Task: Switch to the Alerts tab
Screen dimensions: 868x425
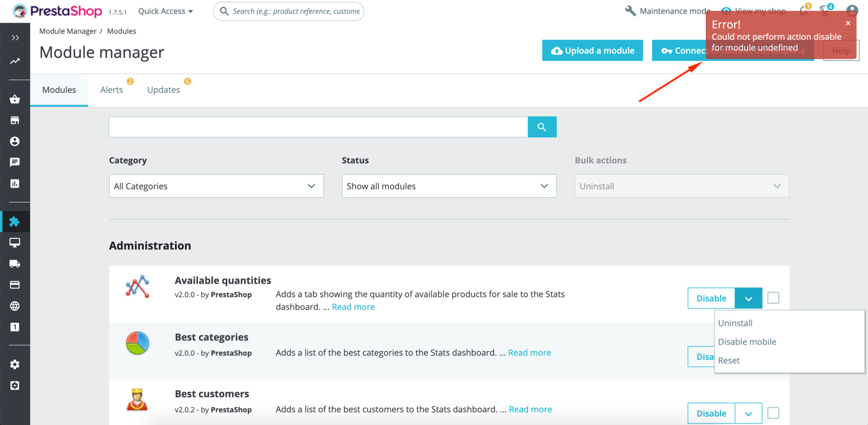Action: [112, 90]
